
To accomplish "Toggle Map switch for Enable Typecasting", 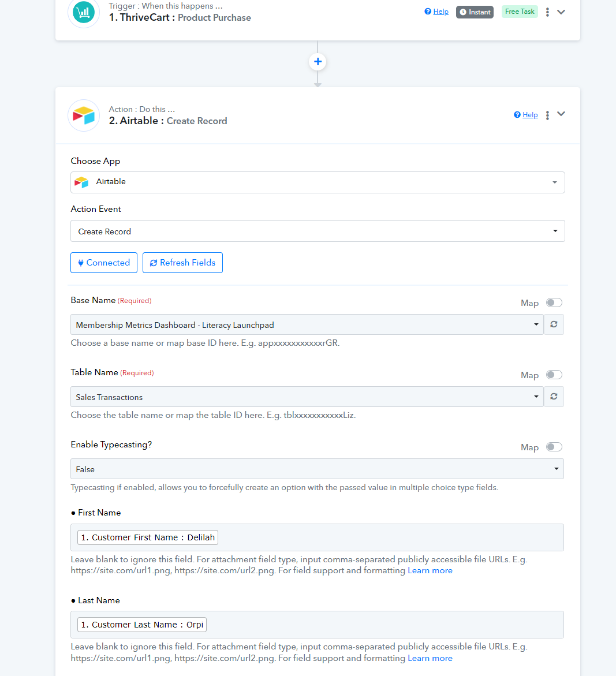I will [x=554, y=447].
